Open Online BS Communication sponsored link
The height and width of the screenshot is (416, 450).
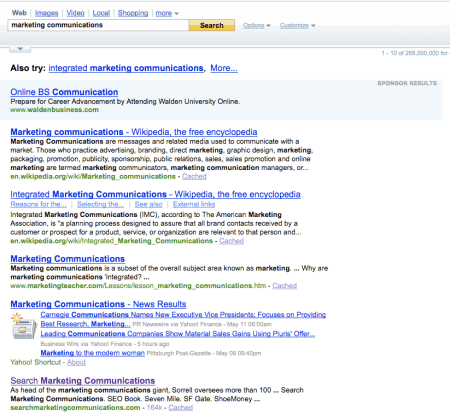64,92
